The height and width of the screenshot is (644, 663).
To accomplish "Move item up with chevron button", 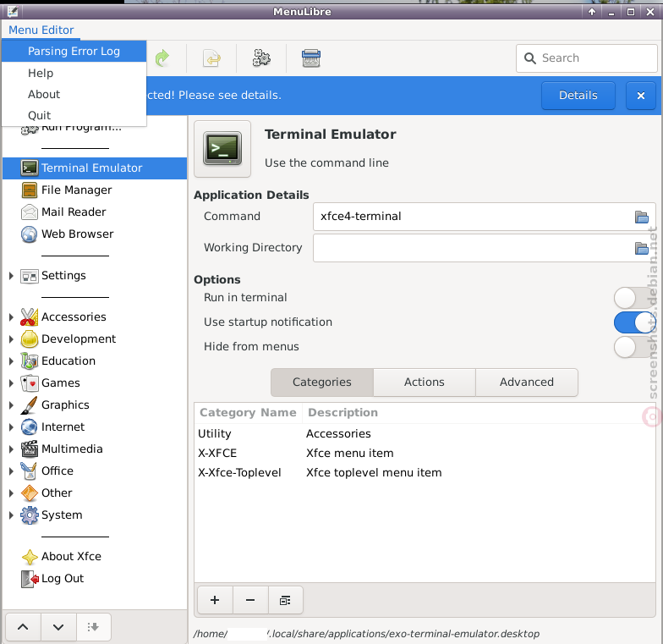I will tap(23, 627).
